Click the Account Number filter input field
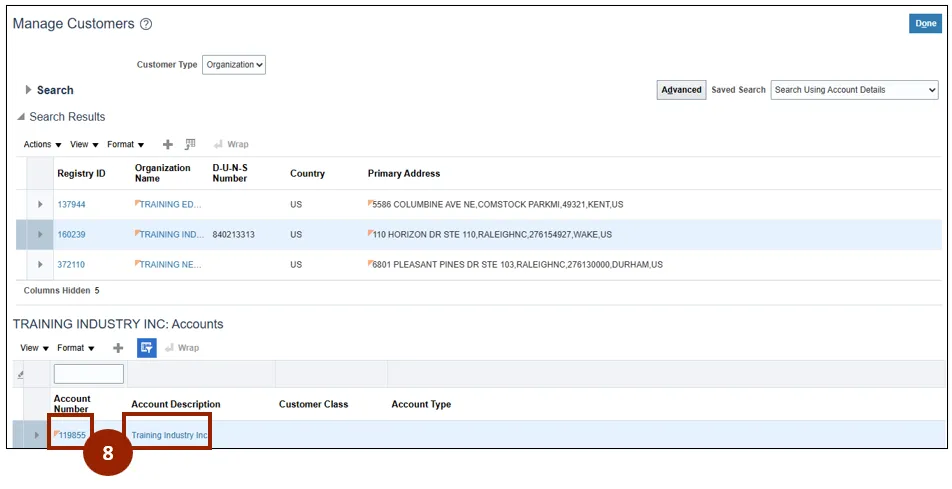The height and width of the screenshot is (489, 952). [89, 374]
